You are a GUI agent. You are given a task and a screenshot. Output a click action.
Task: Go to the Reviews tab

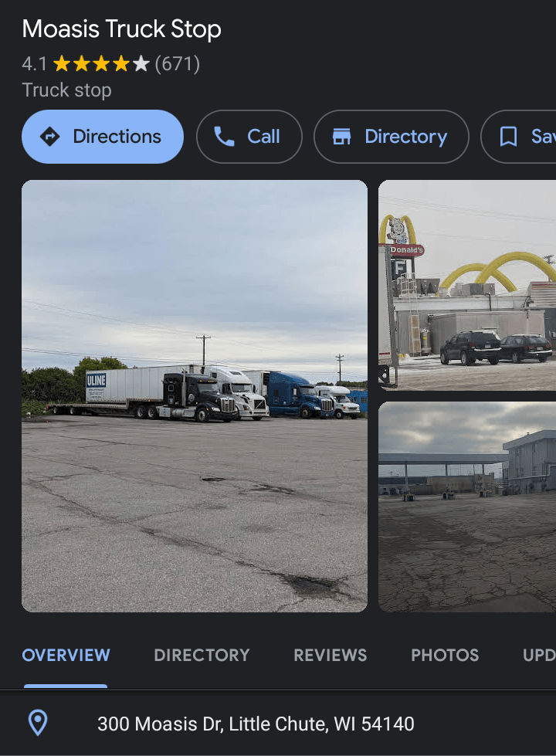tap(330, 656)
